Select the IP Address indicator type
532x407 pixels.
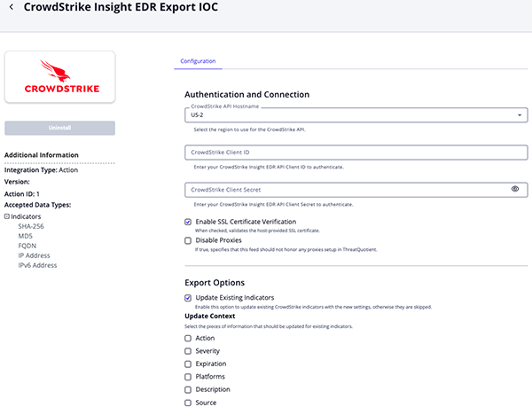tap(34, 255)
